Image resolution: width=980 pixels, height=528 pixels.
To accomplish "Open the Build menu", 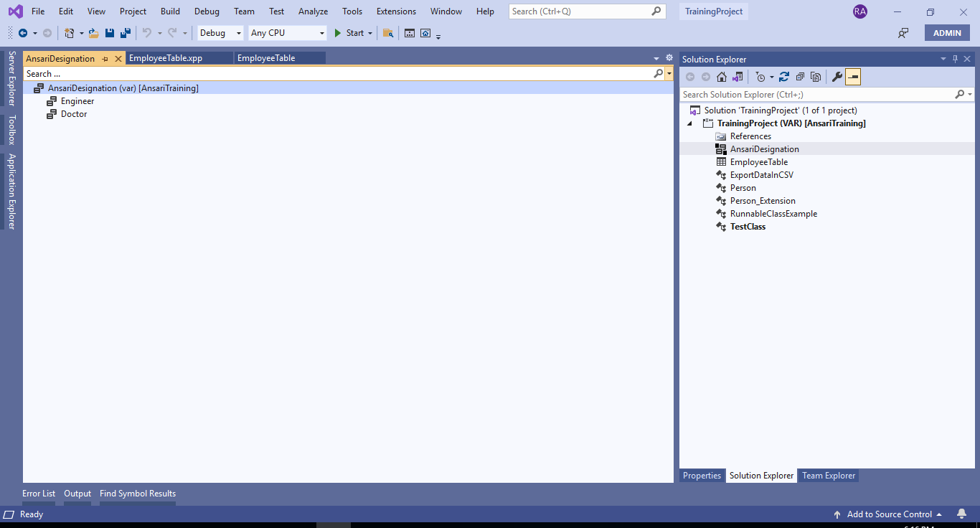I will [170, 11].
